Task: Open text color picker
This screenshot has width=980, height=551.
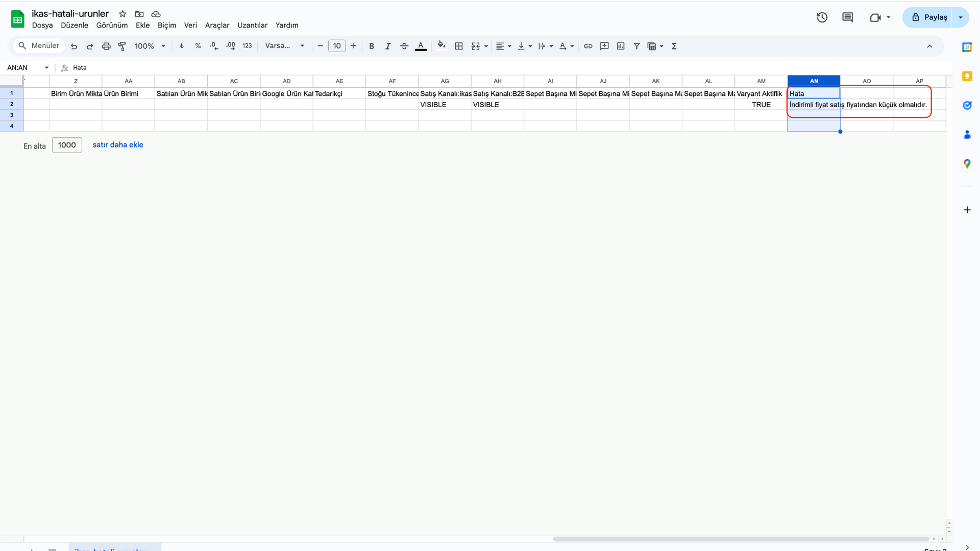Action: [x=421, y=46]
